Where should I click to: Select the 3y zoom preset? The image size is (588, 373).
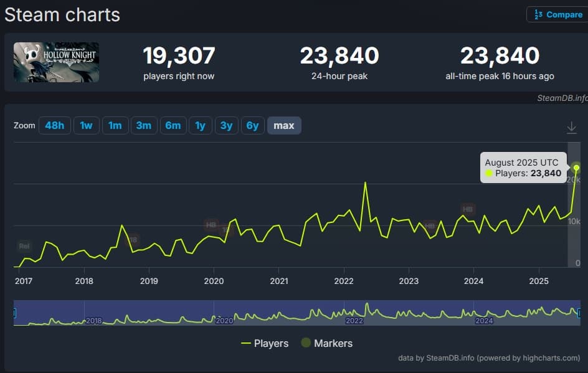pyautogui.click(x=226, y=125)
